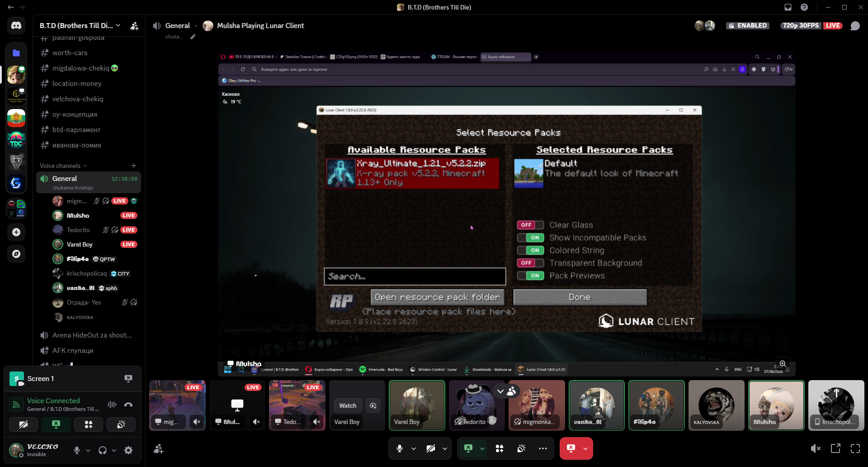868x467 pixels.
Task: Open the migdalowa-chekiq text channel
Action: pyautogui.click(x=89, y=68)
